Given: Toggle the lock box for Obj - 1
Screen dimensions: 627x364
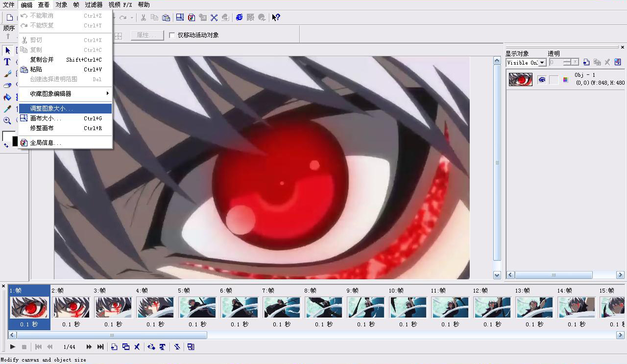Looking at the screenshot, I should [x=554, y=80].
